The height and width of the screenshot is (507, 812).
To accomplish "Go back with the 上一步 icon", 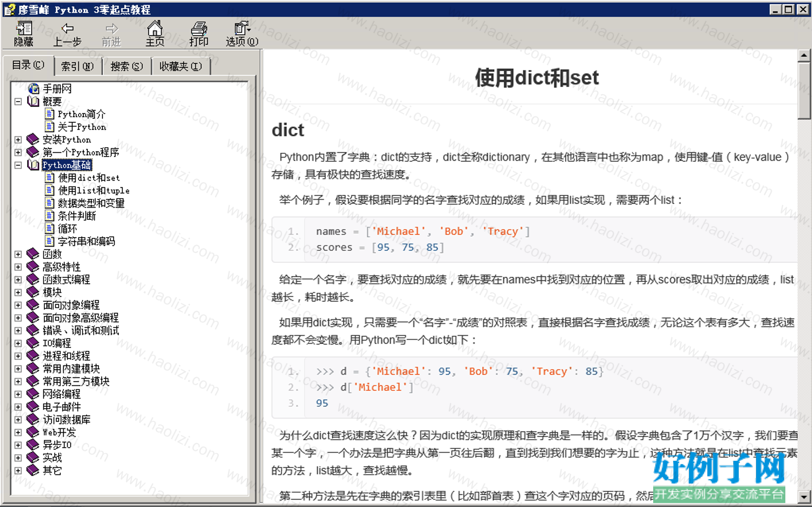I will click(x=68, y=29).
